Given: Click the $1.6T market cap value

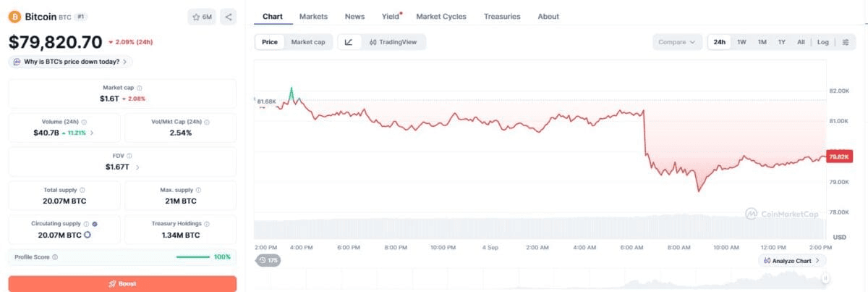Looking at the screenshot, I should click(109, 99).
